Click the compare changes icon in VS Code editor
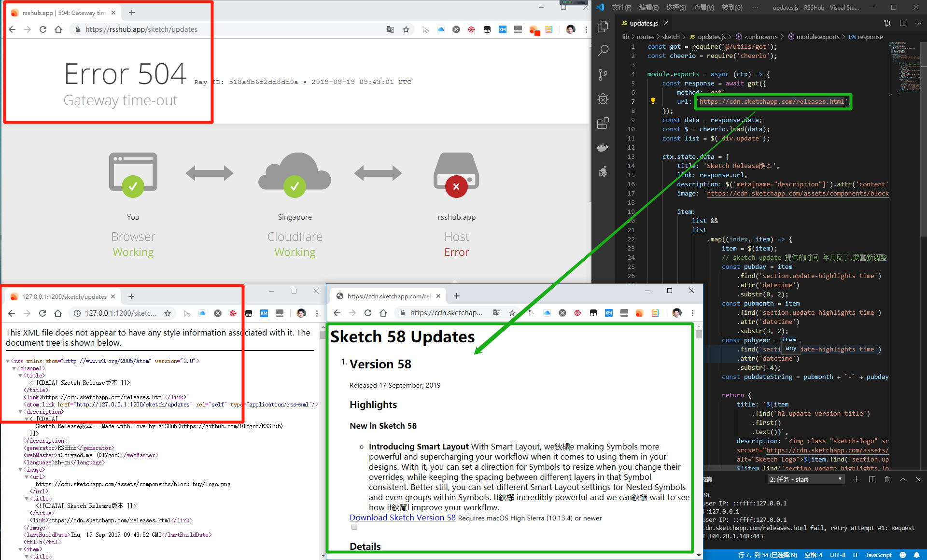927x560 pixels. [x=887, y=23]
